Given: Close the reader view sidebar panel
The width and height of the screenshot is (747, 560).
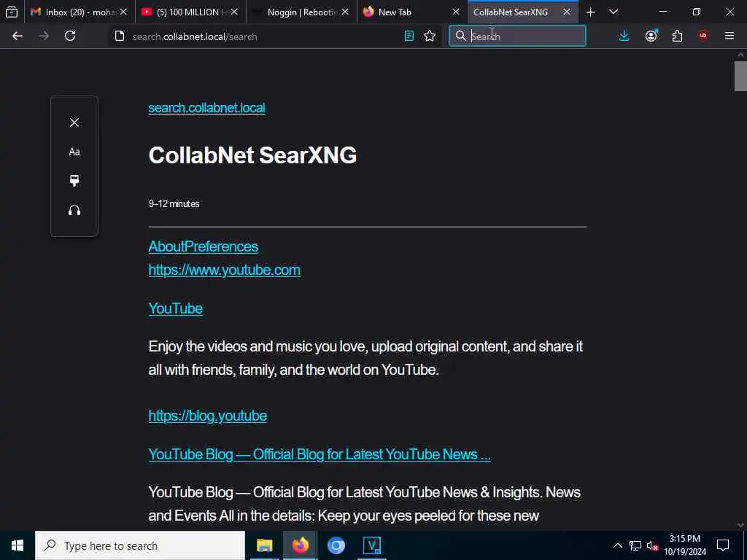Looking at the screenshot, I should [74, 122].
